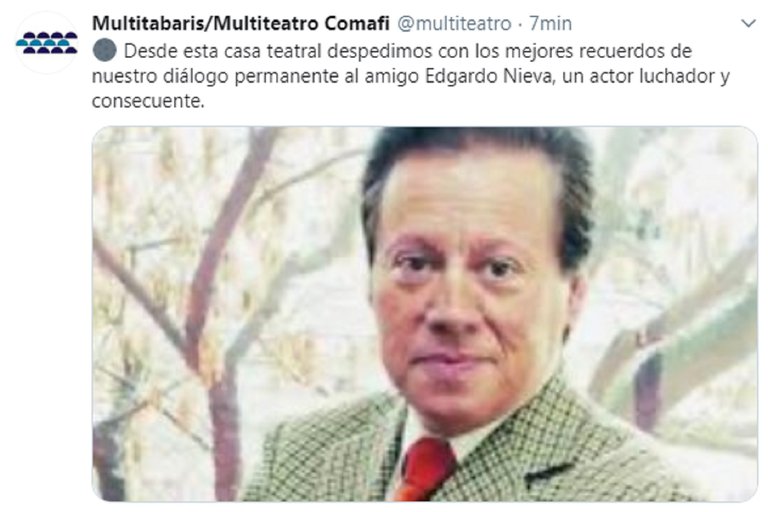This screenshot has height=512, width=768.
Task: Click the word 'consecuente.' in tweet
Action: 148,101
